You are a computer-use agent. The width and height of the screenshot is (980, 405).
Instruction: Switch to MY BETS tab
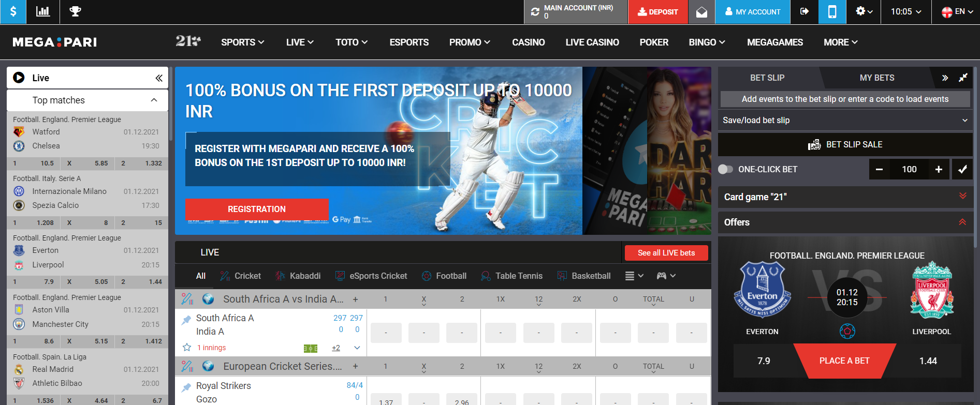point(877,78)
